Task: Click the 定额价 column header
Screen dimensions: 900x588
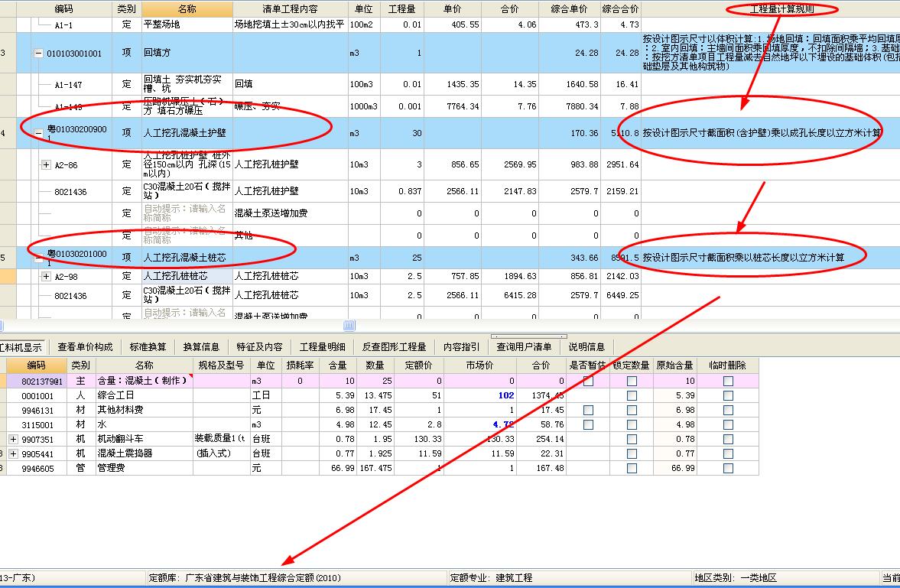Action: 418,365
